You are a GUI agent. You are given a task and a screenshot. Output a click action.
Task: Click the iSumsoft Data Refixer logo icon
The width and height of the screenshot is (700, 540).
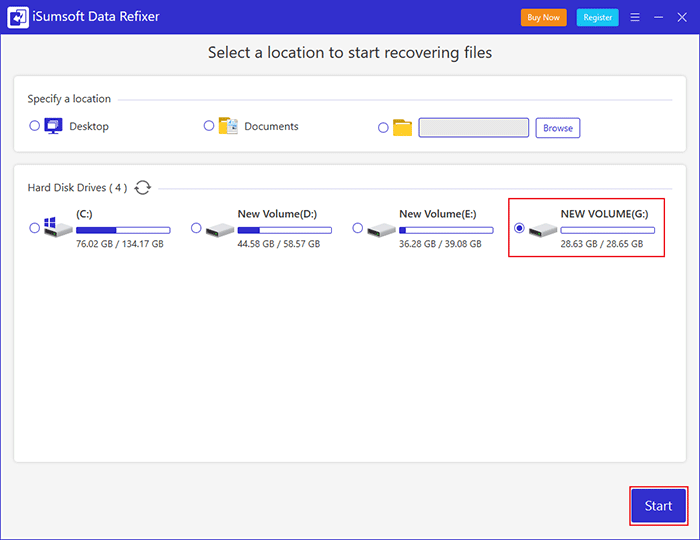click(18, 17)
